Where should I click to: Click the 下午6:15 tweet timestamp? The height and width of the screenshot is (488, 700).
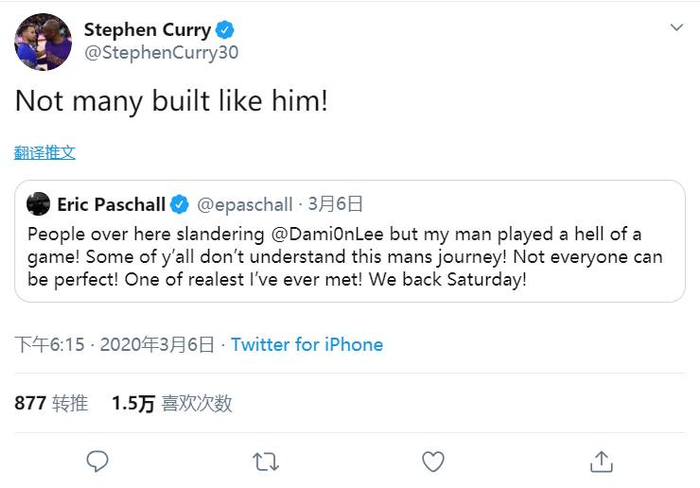click(50, 345)
